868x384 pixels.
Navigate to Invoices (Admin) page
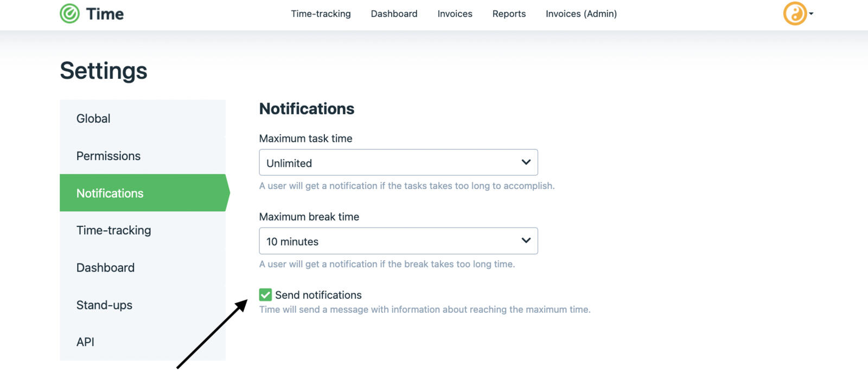(x=580, y=14)
